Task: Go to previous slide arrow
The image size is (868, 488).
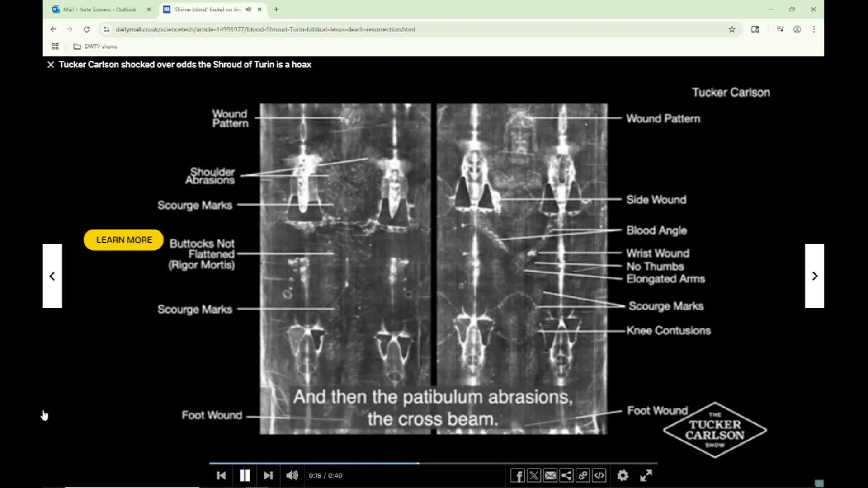Action: tap(52, 276)
